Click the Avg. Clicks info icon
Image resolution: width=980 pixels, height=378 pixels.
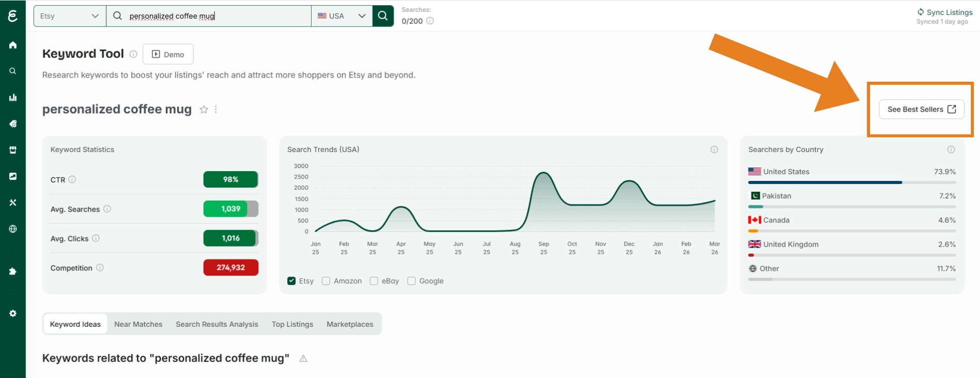pos(96,238)
